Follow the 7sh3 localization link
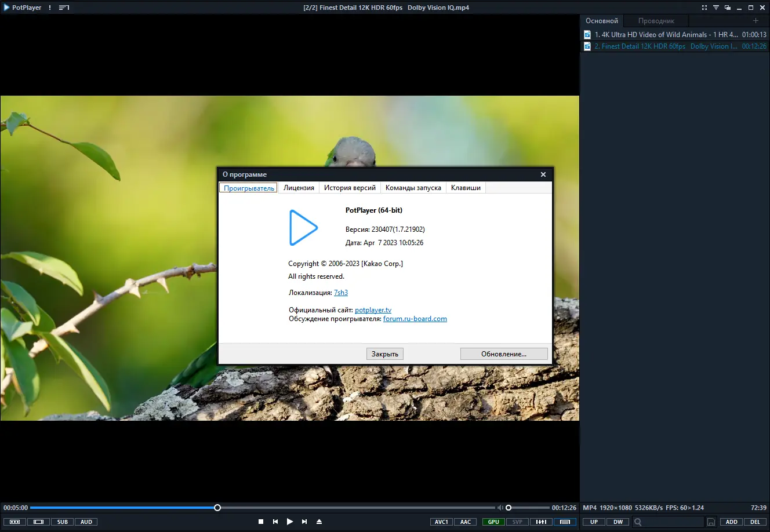Screen dimensions: 770x532 click(x=341, y=293)
